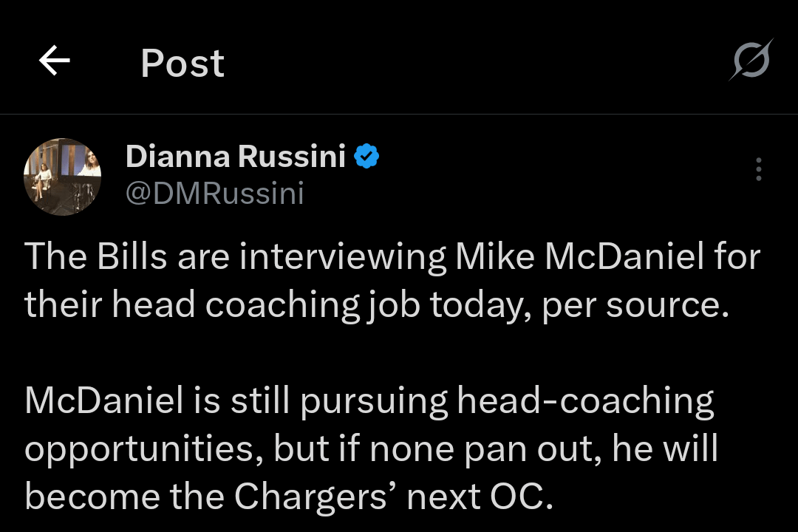Open Dianna Russini's profile picture
The width and height of the screenshot is (798, 532).
click(x=63, y=177)
